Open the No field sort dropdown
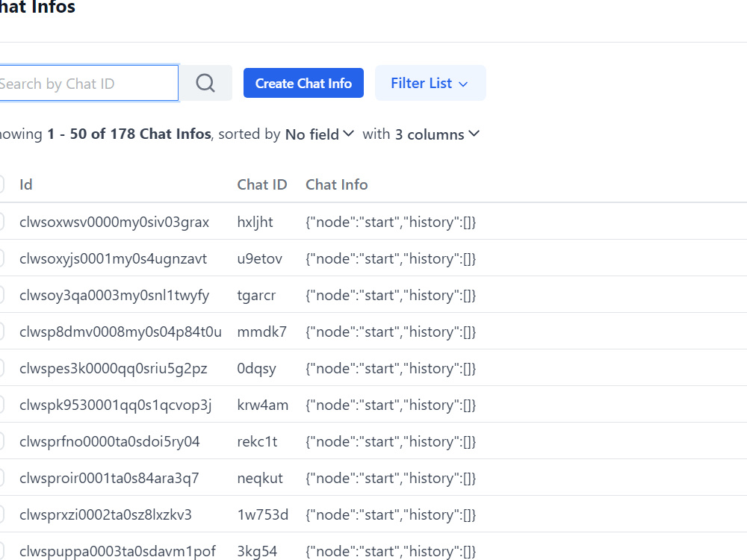Viewport: 747px width, 560px height. [x=320, y=134]
